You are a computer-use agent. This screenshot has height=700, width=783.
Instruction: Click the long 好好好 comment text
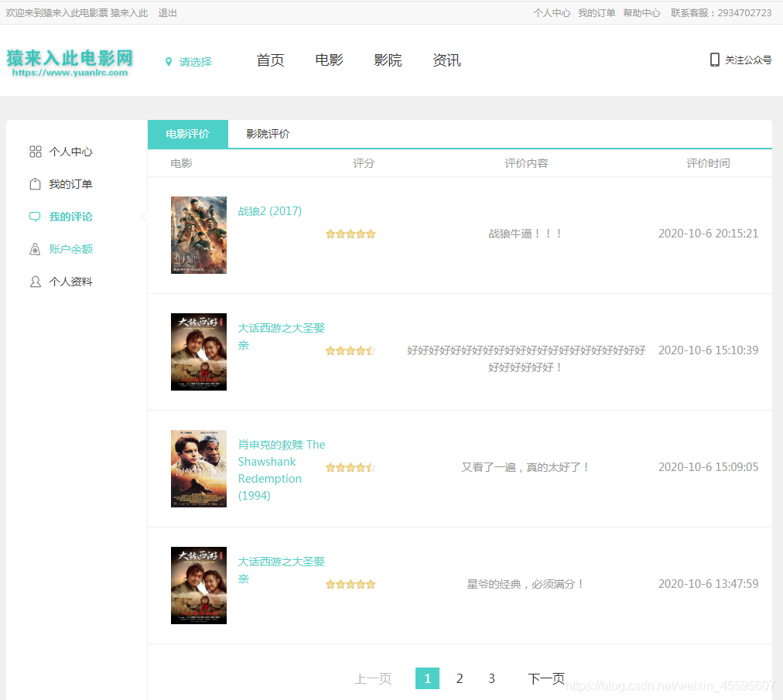[526, 359]
